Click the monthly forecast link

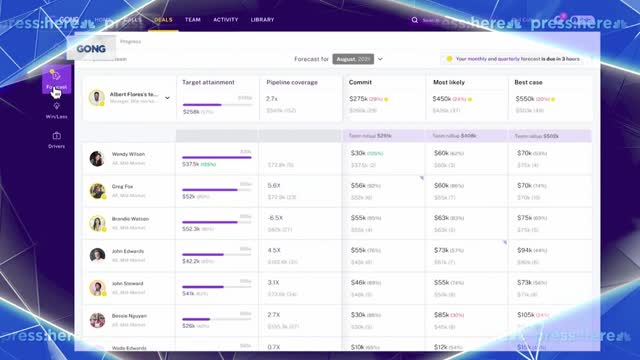click(477, 59)
